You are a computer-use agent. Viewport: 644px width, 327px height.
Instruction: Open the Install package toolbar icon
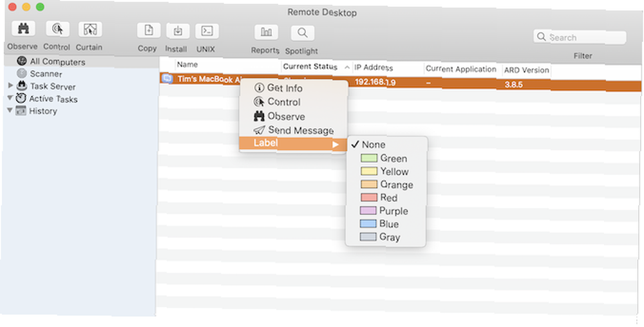(x=178, y=31)
